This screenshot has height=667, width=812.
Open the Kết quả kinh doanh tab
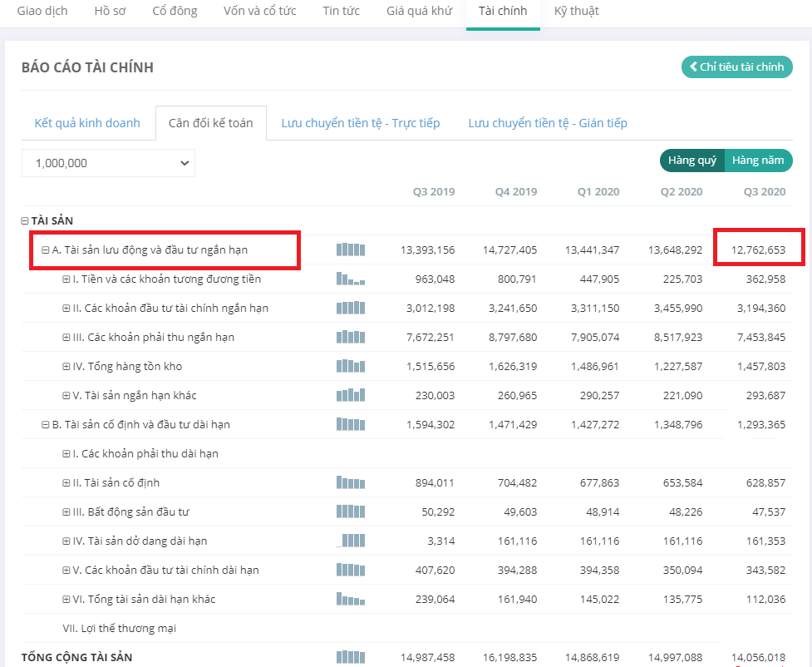[x=87, y=123]
